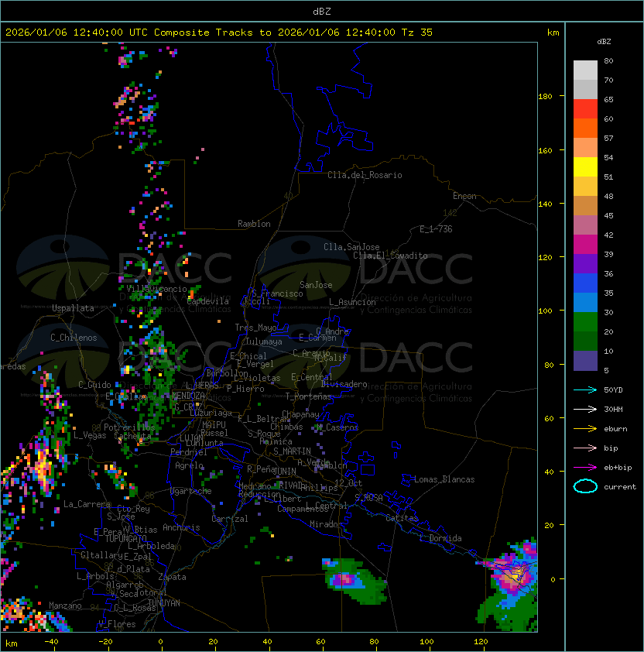Screen dimensions: 644x652
Task: Click the Clla.del_Rosario map label
Action: click(365, 175)
